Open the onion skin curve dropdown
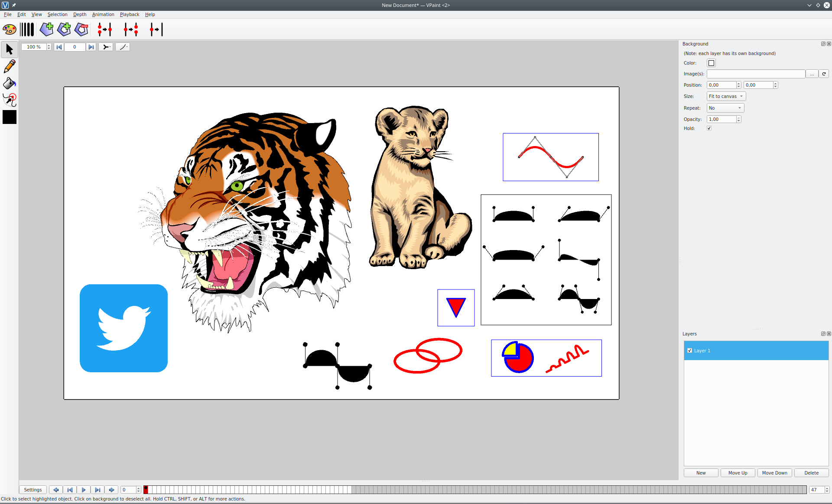 point(123,47)
